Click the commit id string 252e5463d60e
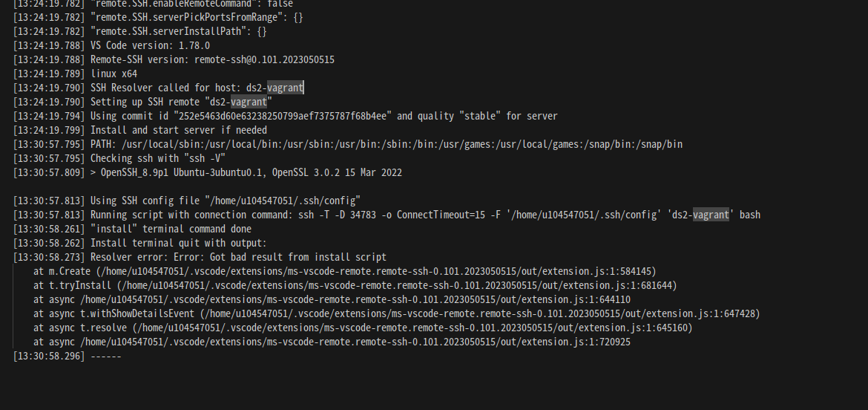The height and width of the screenshot is (410, 868). 283,116
